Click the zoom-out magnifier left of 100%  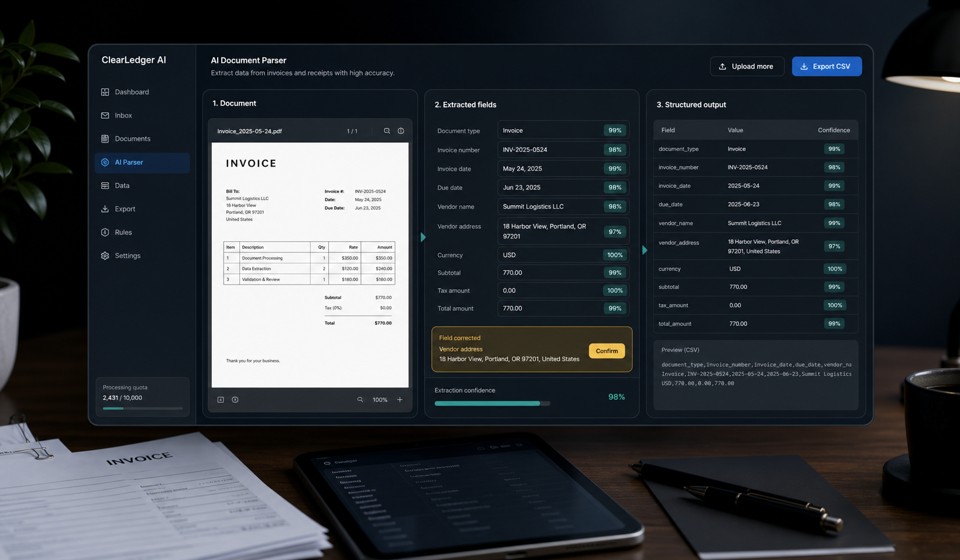360,400
